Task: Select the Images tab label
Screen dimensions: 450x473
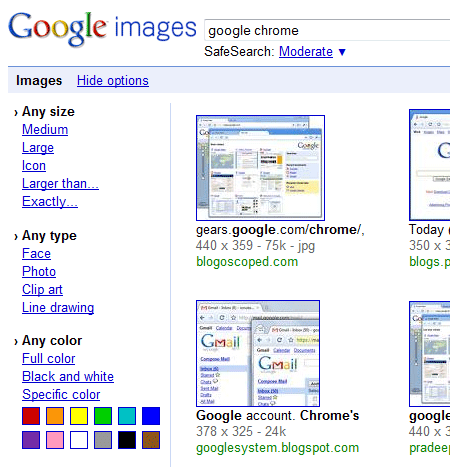Action: click(x=39, y=80)
